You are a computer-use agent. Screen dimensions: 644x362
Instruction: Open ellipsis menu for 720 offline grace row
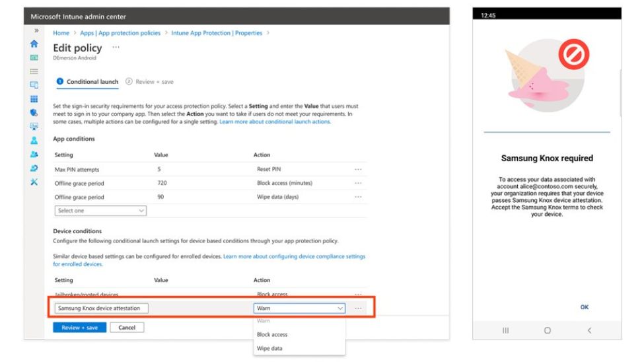pos(358,183)
